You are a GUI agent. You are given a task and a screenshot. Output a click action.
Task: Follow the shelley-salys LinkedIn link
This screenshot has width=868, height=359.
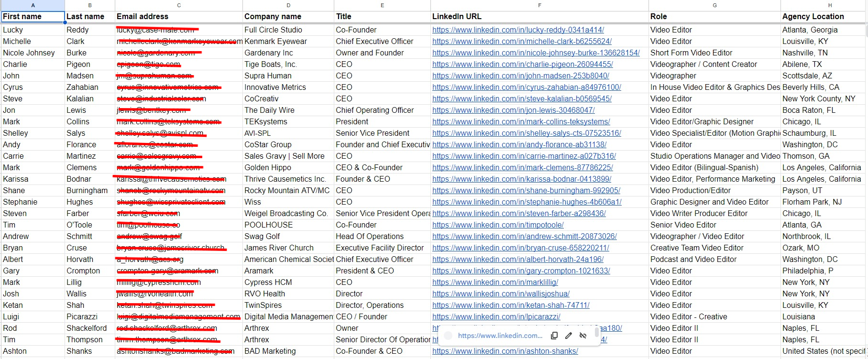coord(527,133)
